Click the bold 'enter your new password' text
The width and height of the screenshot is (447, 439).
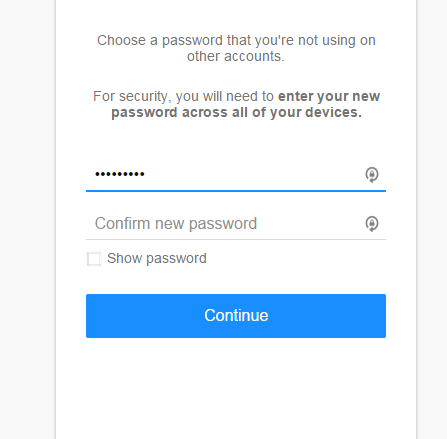245,104
